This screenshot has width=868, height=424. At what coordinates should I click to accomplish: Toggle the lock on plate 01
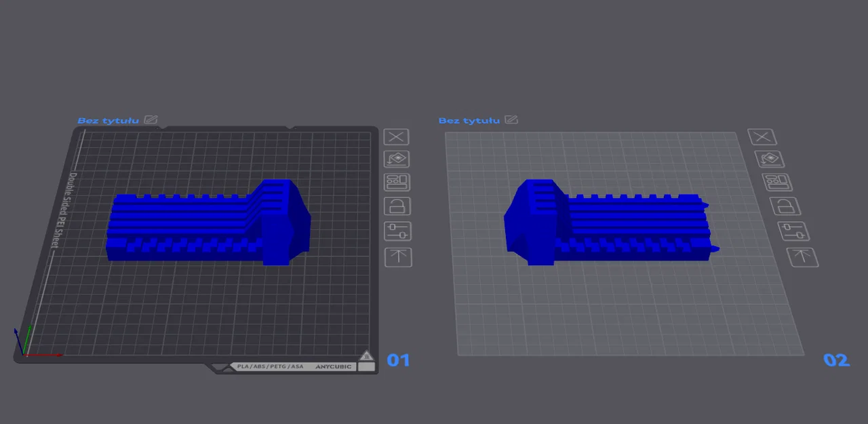397,206
